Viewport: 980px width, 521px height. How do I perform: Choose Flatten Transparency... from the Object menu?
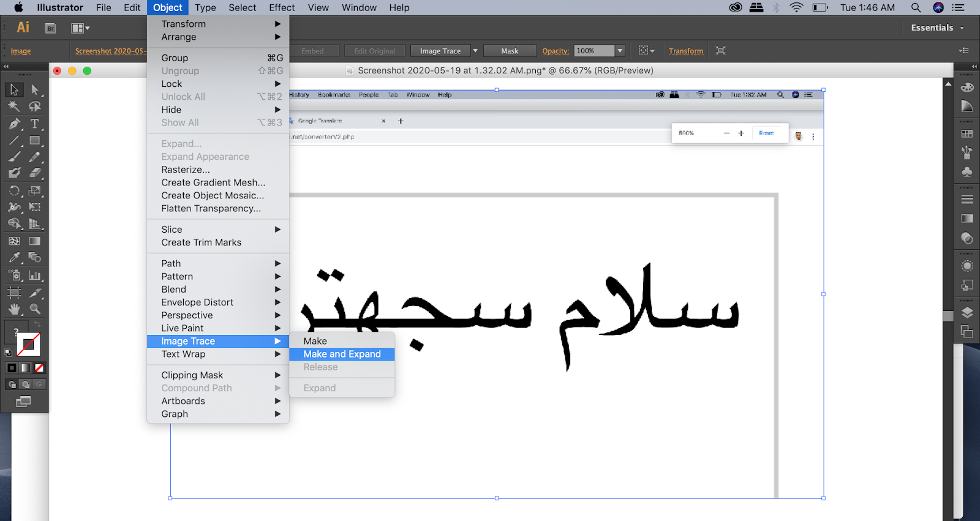tap(218, 209)
